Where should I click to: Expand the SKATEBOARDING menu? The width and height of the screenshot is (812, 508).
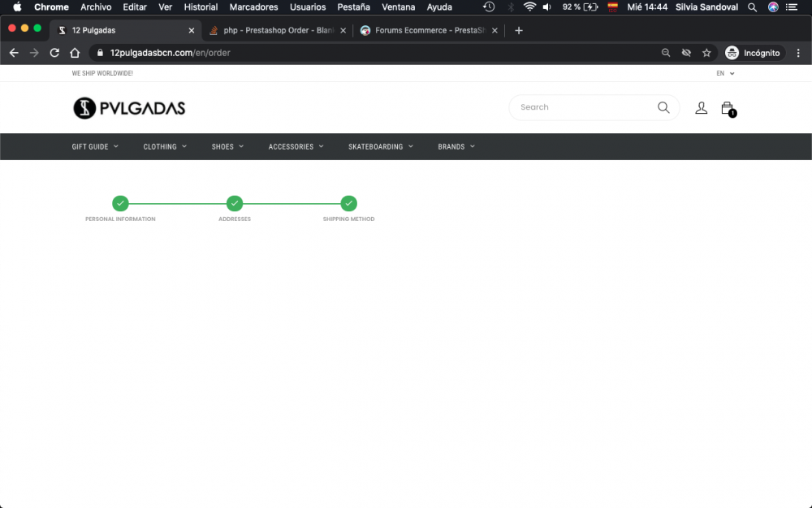(x=381, y=146)
